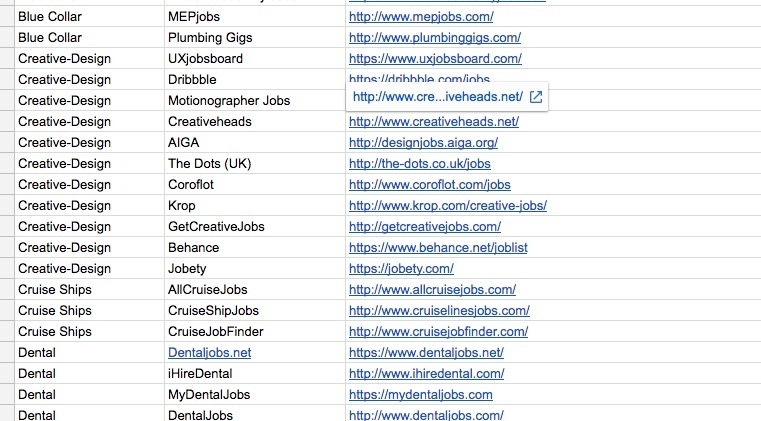Follow the jobety.com hyperlink

pos(401,269)
